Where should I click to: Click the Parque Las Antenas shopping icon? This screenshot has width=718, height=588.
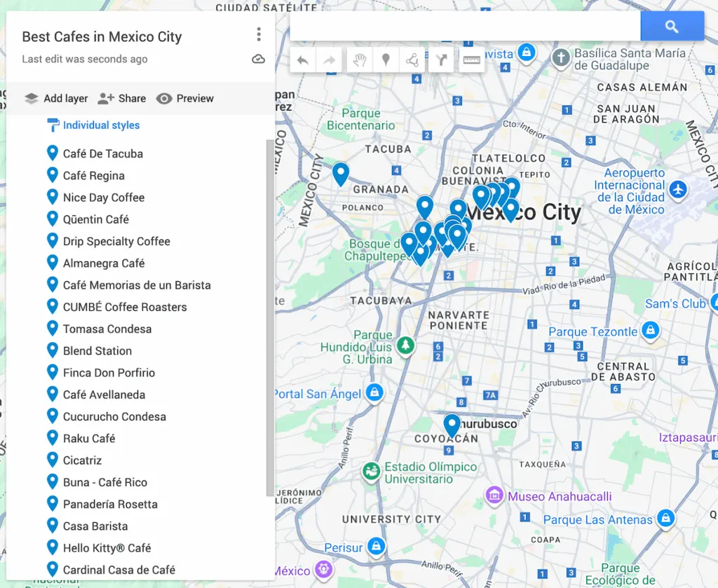(665, 519)
